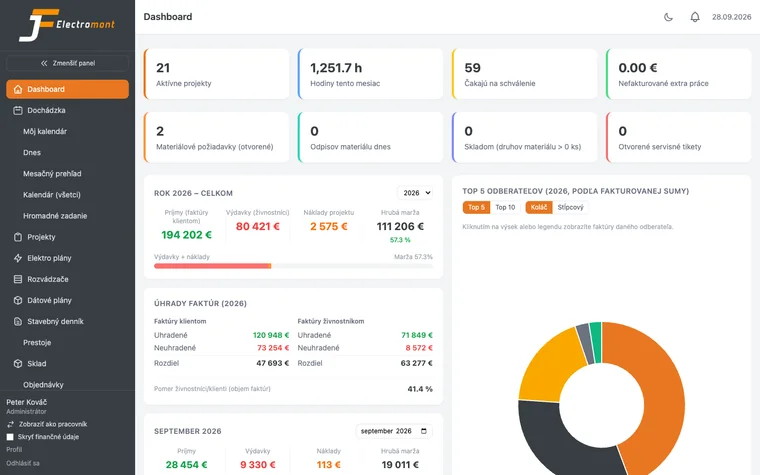Go to Projekty section

pos(67,237)
